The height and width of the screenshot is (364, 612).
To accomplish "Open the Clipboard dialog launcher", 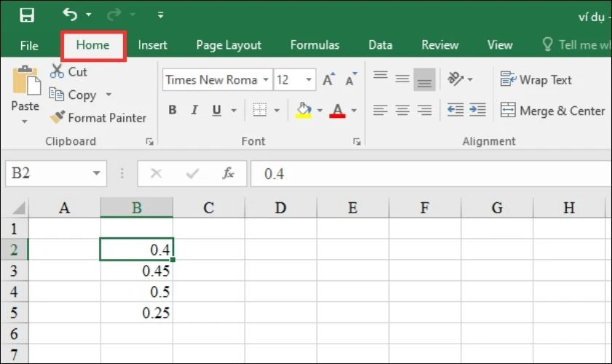I will [x=149, y=142].
